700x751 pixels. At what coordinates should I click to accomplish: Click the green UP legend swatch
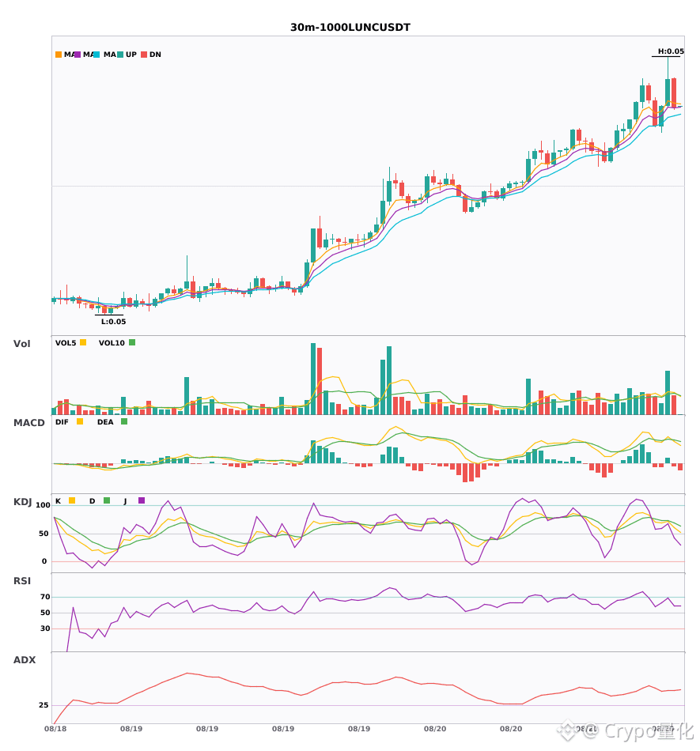[x=120, y=55]
